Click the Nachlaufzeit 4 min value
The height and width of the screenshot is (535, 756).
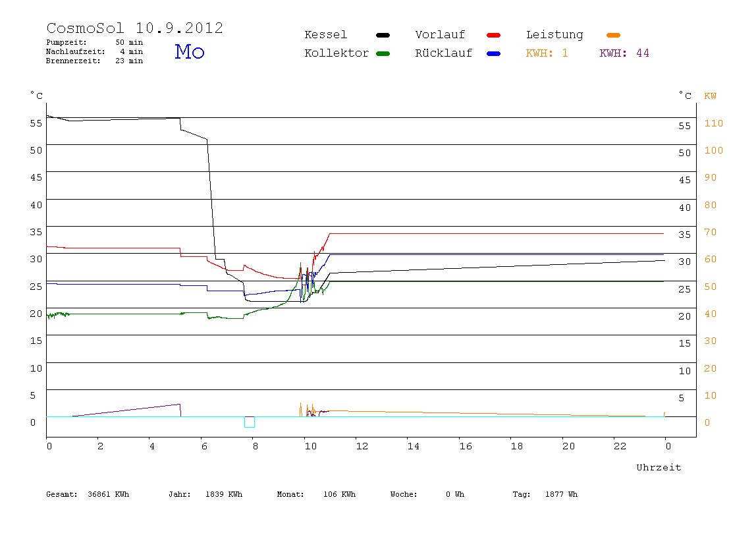(x=131, y=51)
